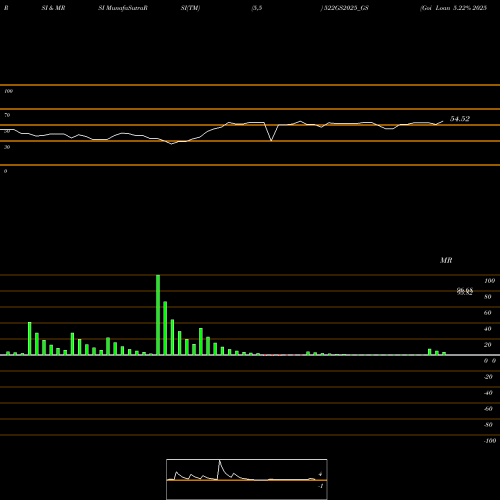Click the '-1' label in the mini chart
This screenshot has width=500, height=500.
coord(321,486)
